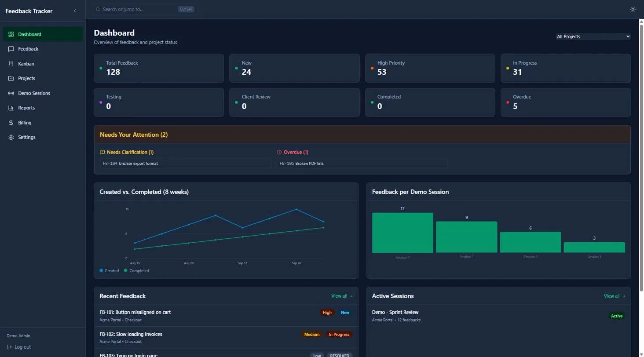Click the Total Feedback 128 card
This screenshot has height=357, width=644.
(x=159, y=68)
